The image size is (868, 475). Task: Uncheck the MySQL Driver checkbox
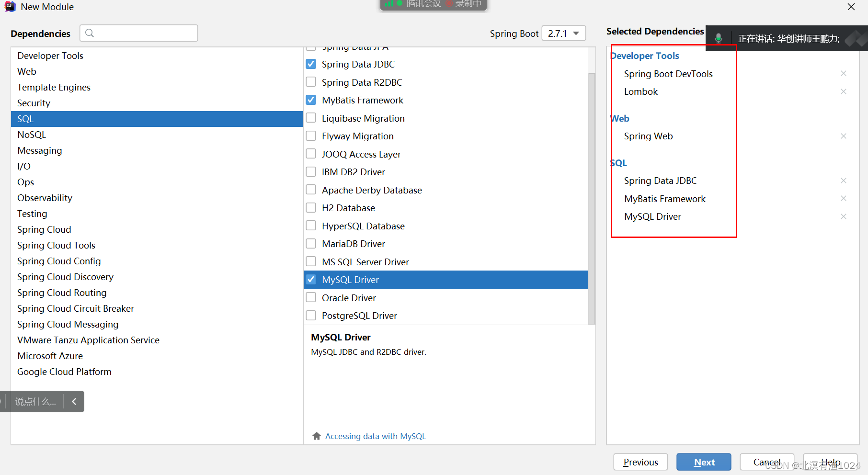tap(311, 280)
